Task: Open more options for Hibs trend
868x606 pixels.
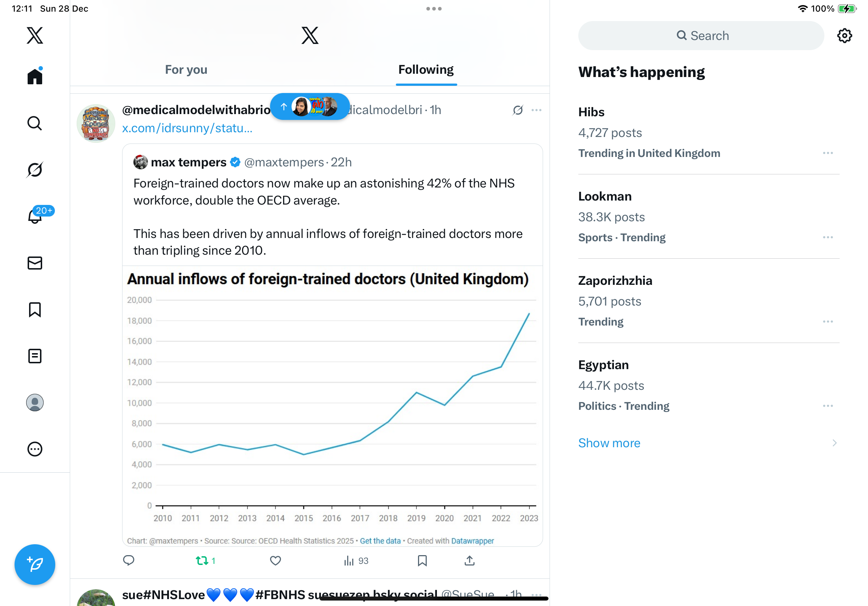Action: click(x=828, y=153)
